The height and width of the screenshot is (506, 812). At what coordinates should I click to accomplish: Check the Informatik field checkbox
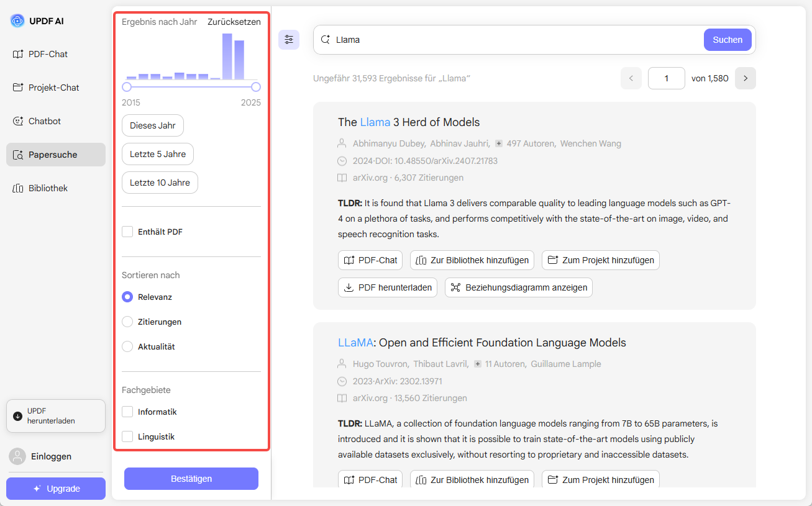click(127, 412)
